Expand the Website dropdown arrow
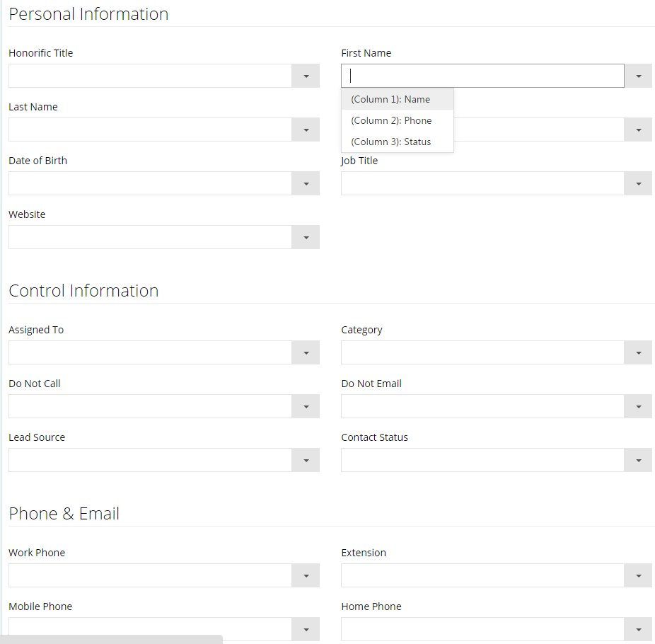 (x=306, y=237)
